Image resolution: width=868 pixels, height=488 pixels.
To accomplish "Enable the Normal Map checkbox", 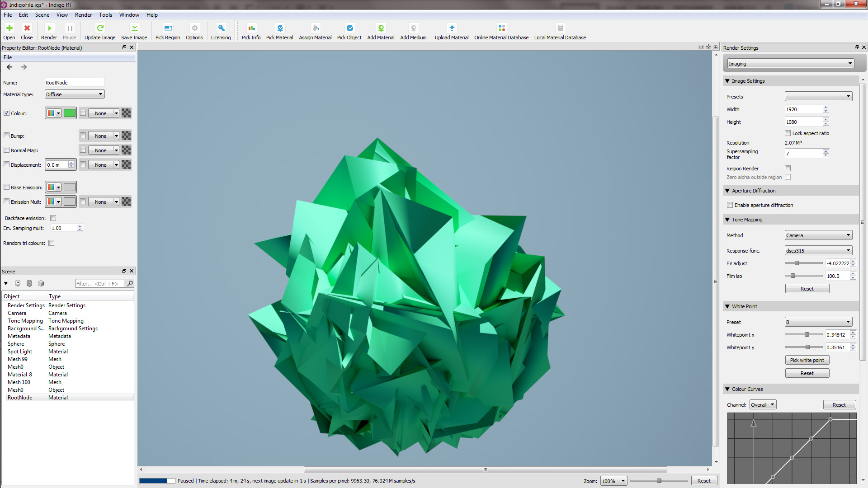I will tap(7, 150).
